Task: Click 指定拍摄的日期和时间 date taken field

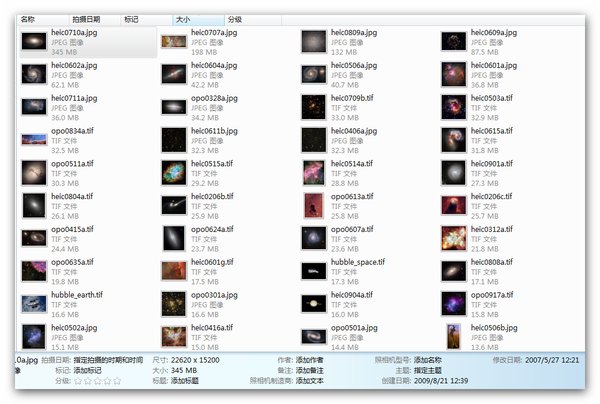Action: [108, 360]
